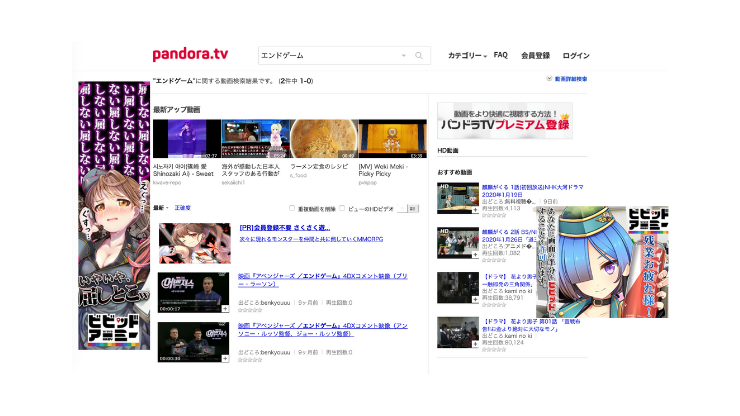Expand the search box suggestion arrow

[x=404, y=56]
